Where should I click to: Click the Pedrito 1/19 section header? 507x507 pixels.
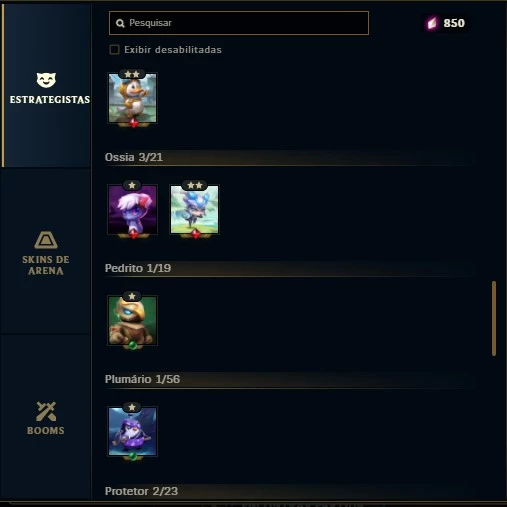pos(138,268)
